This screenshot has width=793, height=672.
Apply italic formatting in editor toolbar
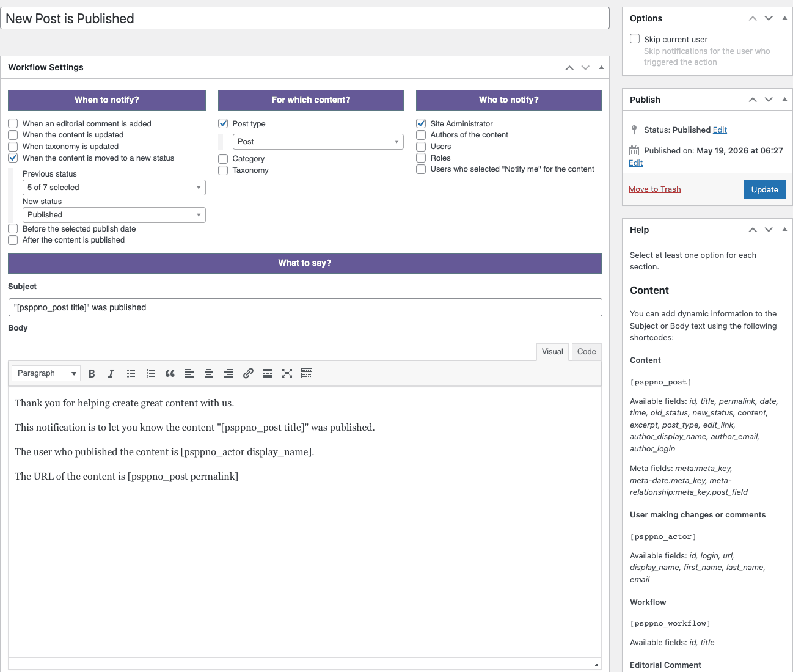111,373
